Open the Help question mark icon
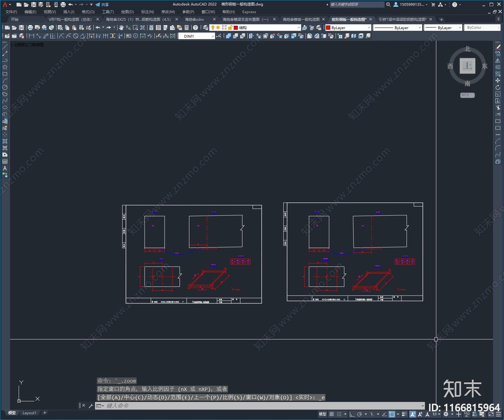Viewport: 504px width, 420px height. pos(195,28)
